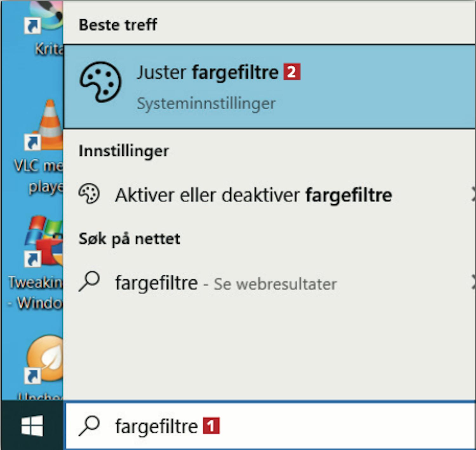The width and height of the screenshot is (476, 450).
Task: Click the fargefiltre search input field
Action: pyautogui.click(x=270, y=426)
